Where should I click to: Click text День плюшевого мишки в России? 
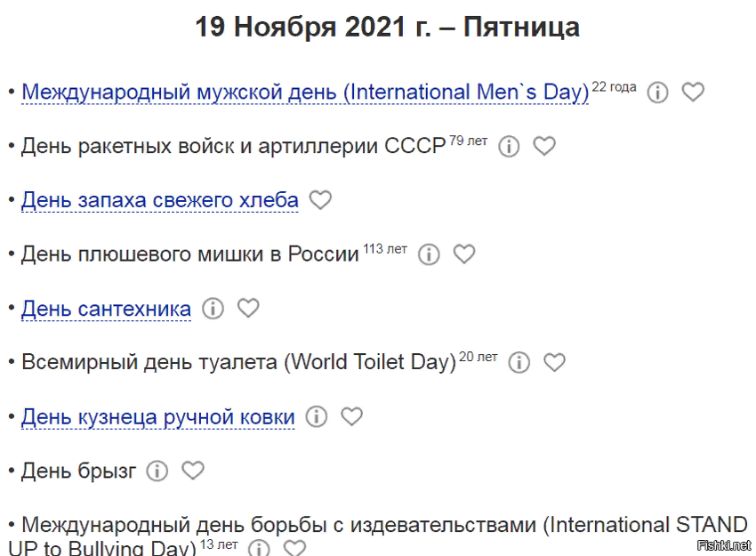click(190, 254)
